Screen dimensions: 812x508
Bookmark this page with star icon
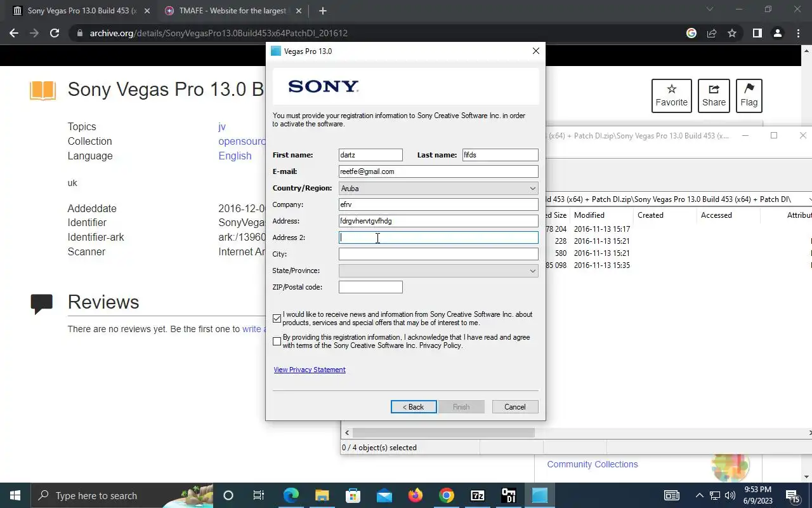[x=732, y=33]
